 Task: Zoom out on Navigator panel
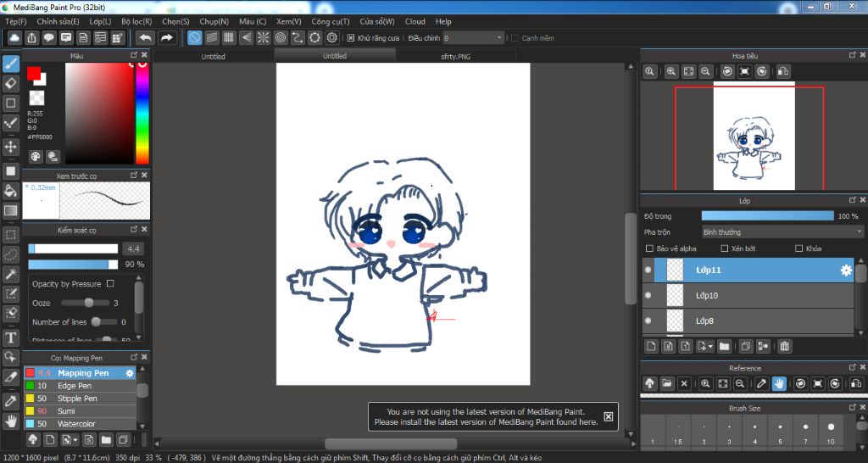coord(705,71)
